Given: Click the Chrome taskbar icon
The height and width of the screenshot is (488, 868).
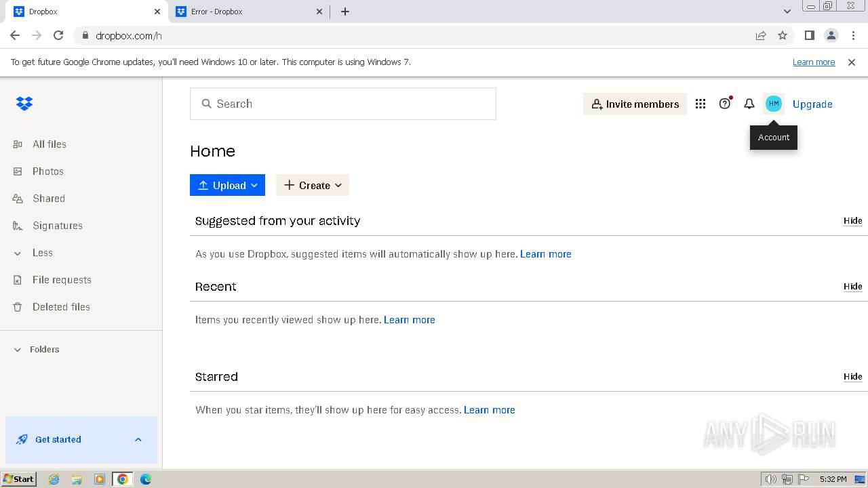Looking at the screenshot, I should pos(123,479).
